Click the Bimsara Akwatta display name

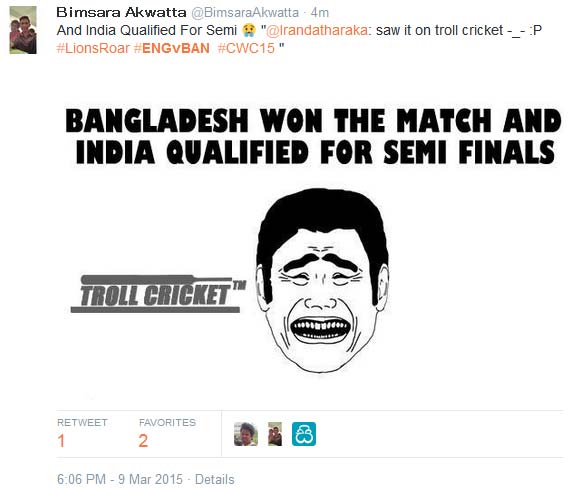pos(121,12)
